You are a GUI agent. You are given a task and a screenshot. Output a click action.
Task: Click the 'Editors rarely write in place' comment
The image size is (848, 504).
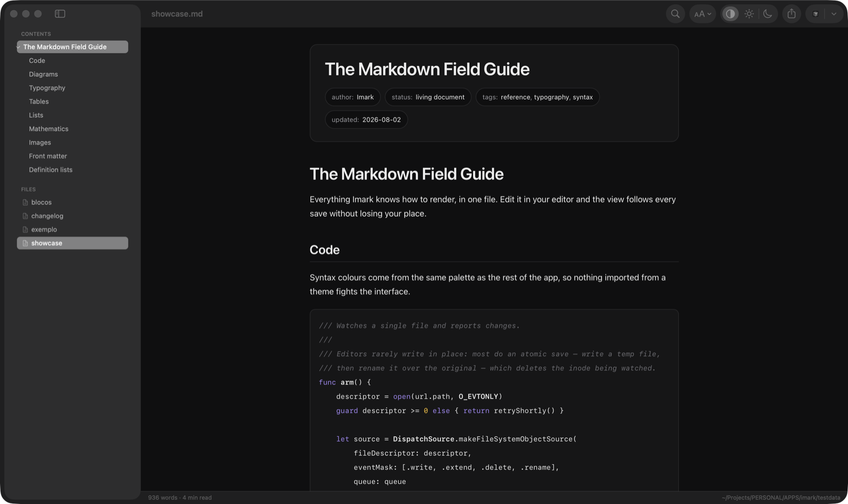tap(490, 354)
